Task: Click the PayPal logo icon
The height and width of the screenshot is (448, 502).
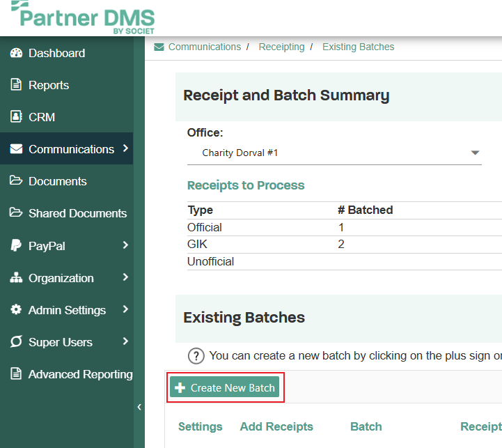Action: click(x=16, y=245)
